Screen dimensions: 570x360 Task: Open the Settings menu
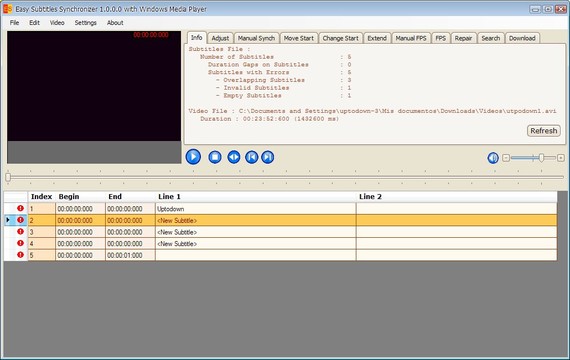click(x=85, y=23)
